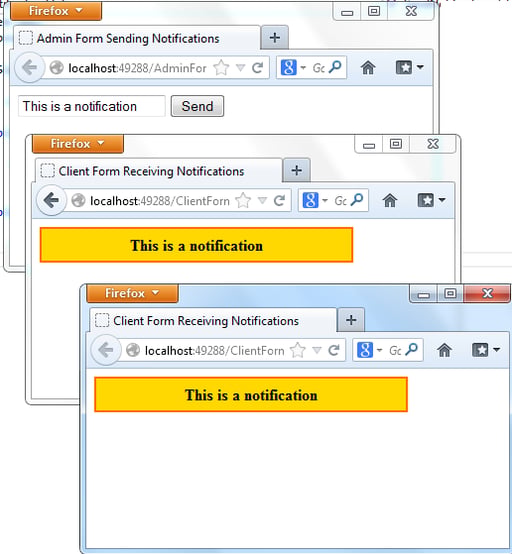Screen dimensions: 512x554
Task: Close the front Client Firefox window
Action: point(487,293)
